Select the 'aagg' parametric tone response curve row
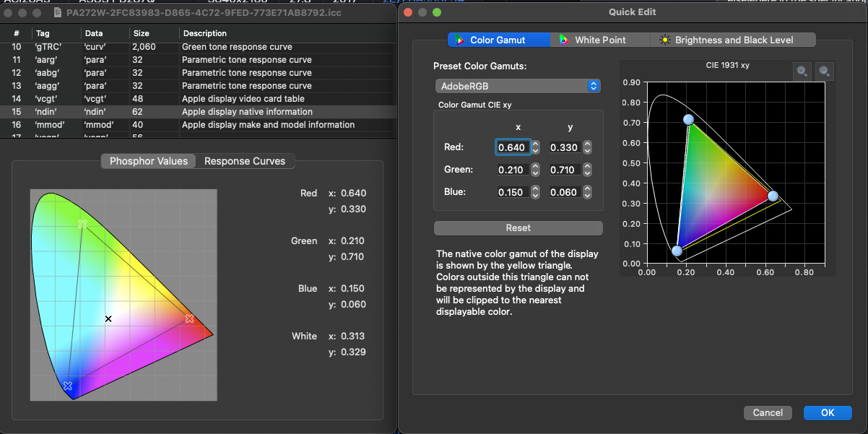 199,86
